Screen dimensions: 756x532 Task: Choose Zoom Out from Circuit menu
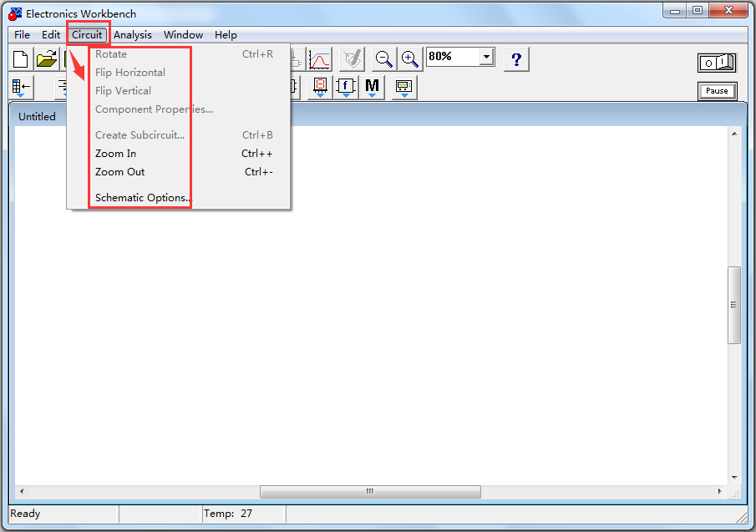179,171
